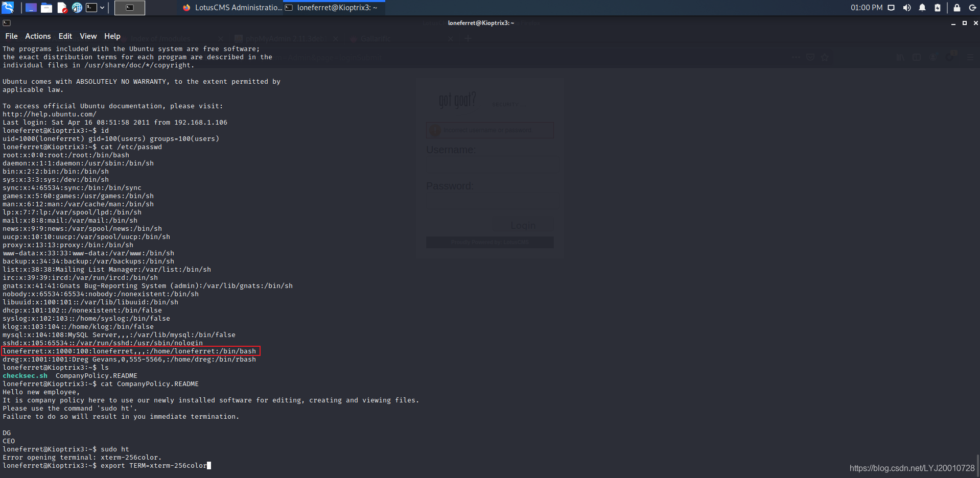Image resolution: width=980 pixels, height=478 pixels.
Task: Click the battery power manager icon
Action: pos(938,8)
